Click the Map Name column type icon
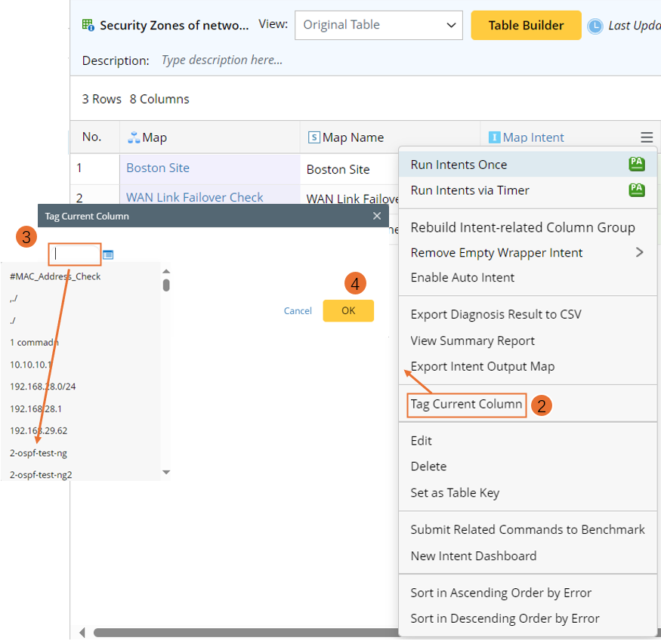Screen dimensions: 661x644 tap(314, 137)
